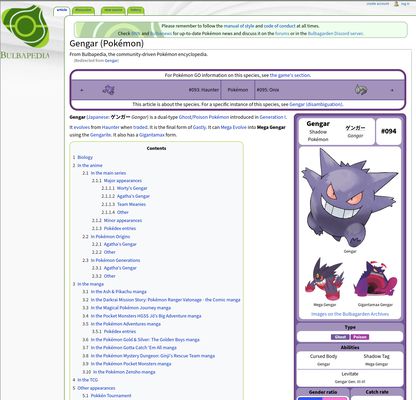The image size is (416, 400).
Task: Go to the Biology contents entry
Action: pyautogui.click(x=85, y=157)
